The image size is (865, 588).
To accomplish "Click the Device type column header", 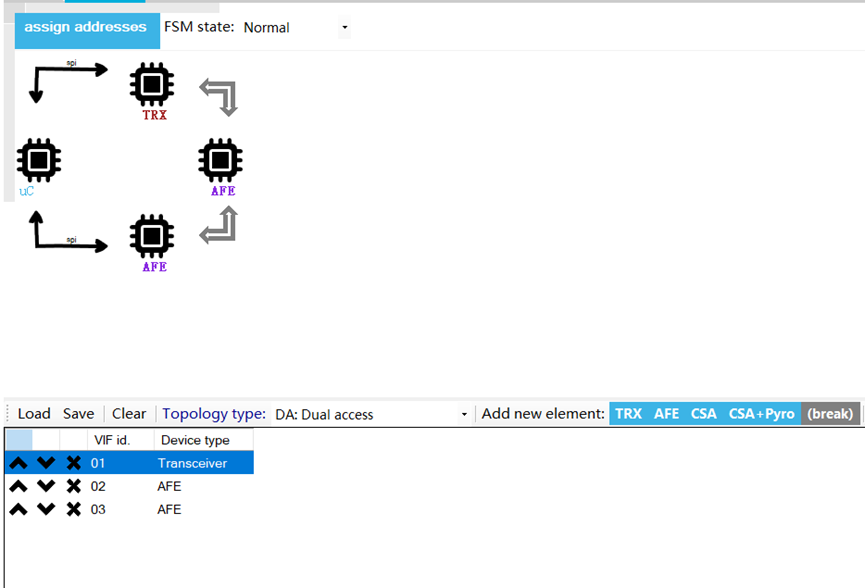I will pyautogui.click(x=195, y=440).
